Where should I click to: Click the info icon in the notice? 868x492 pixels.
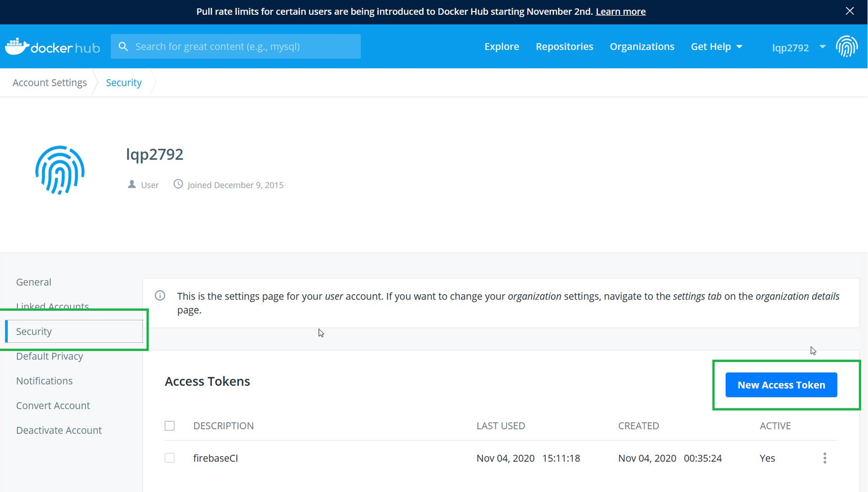(x=160, y=296)
